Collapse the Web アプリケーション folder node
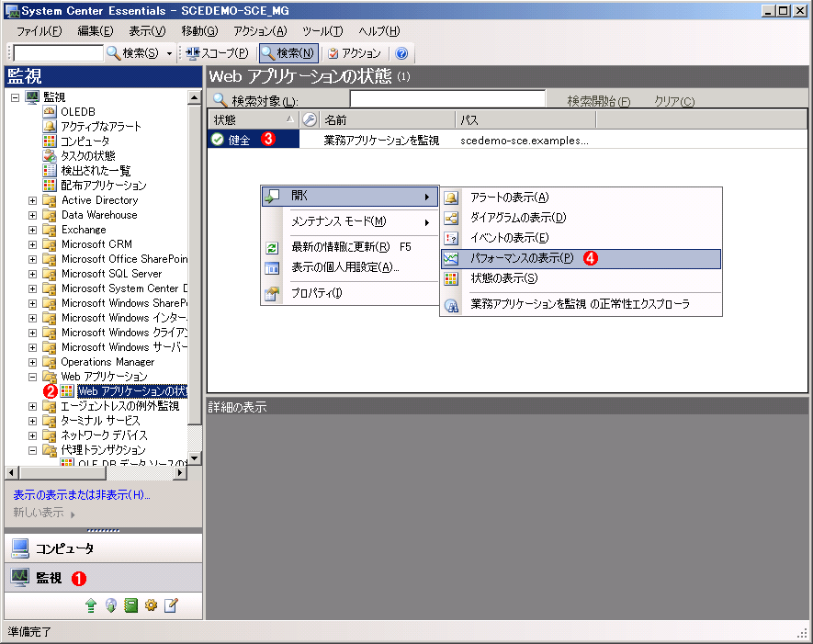Screen dimensions: 813x644 pyautogui.click(x=33, y=377)
